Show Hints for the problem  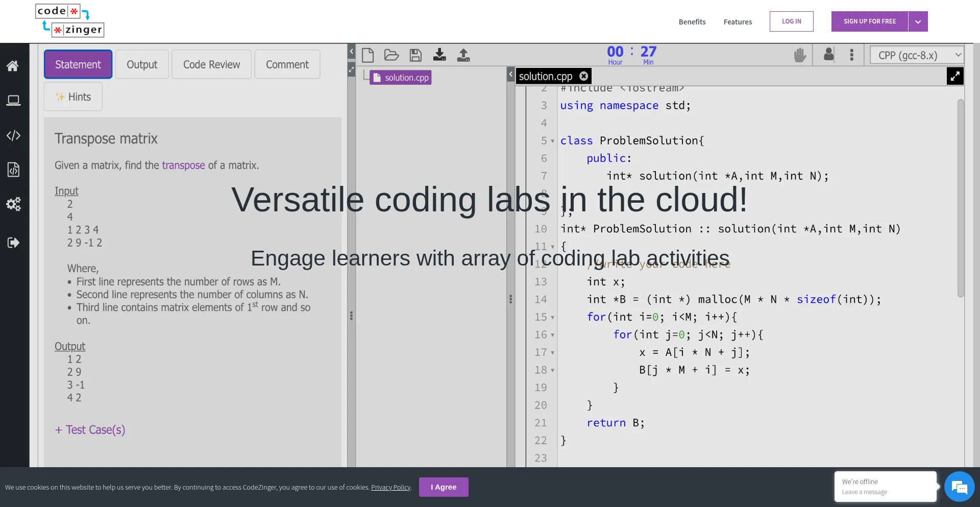coord(73,97)
